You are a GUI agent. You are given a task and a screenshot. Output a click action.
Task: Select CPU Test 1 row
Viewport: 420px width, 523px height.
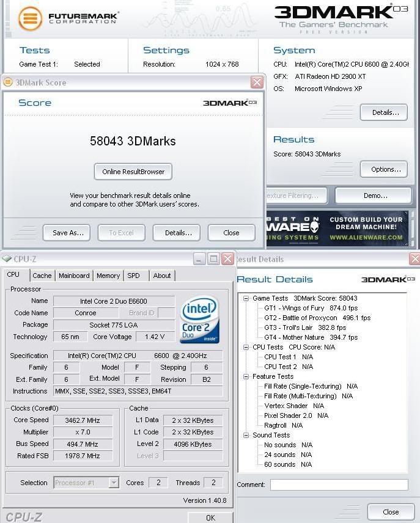click(x=289, y=357)
